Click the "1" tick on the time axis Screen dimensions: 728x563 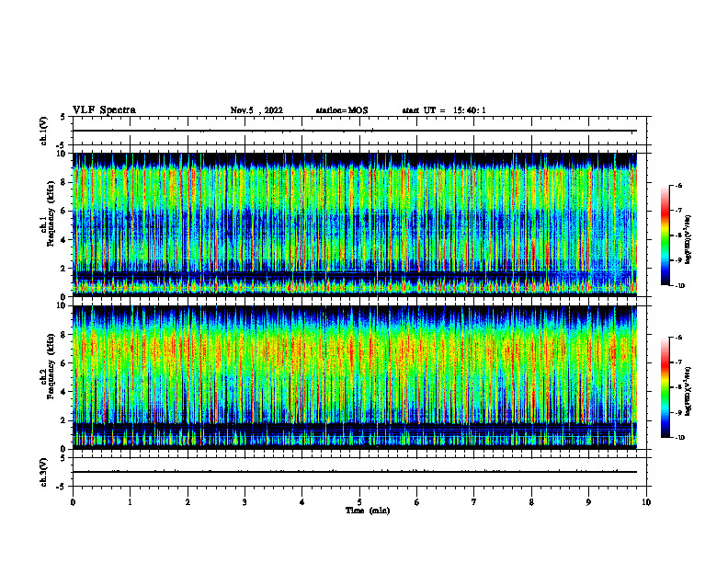tap(130, 502)
